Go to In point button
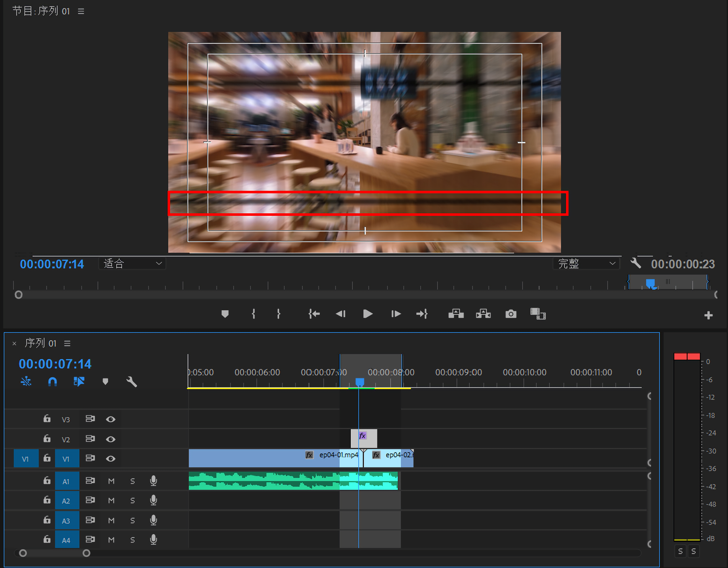The width and height of the screenshot is (728, 568). tap(314, 314)
